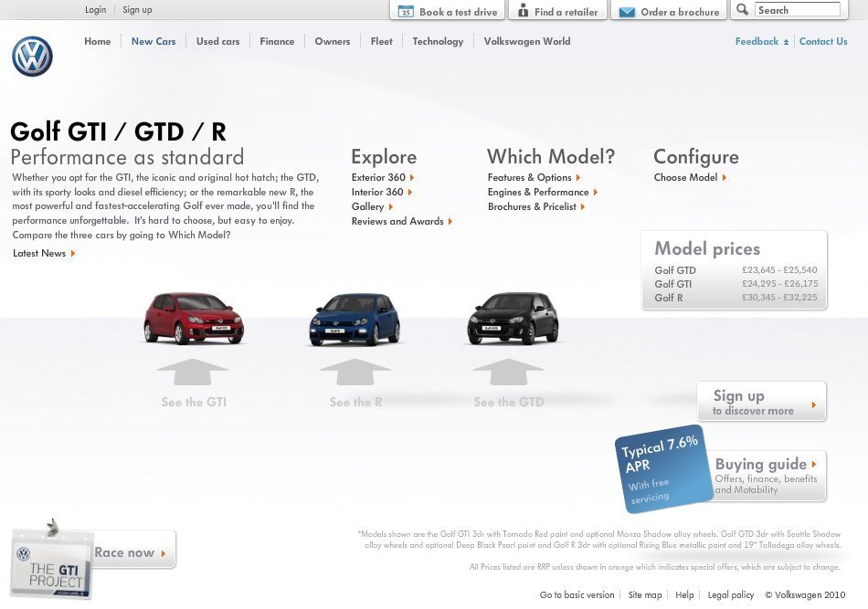
Task: Click the Sign up to discover more button
Action: tap(761, 402)
